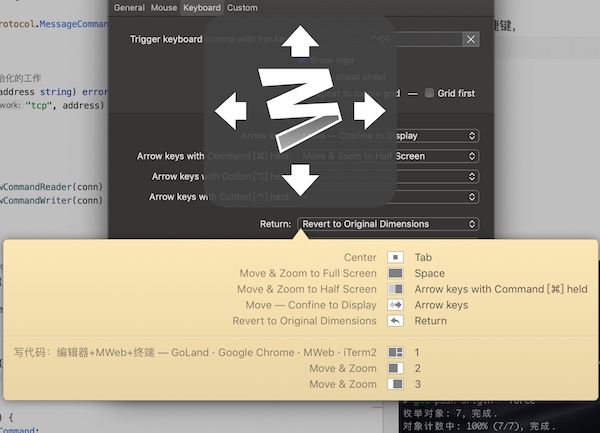Click the Move — Confine to Display label

(311, 305)
